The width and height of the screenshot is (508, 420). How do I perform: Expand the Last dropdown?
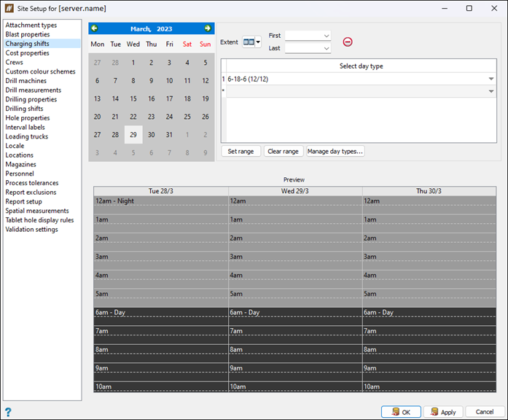pyautogui.click(x=326, y=49)
